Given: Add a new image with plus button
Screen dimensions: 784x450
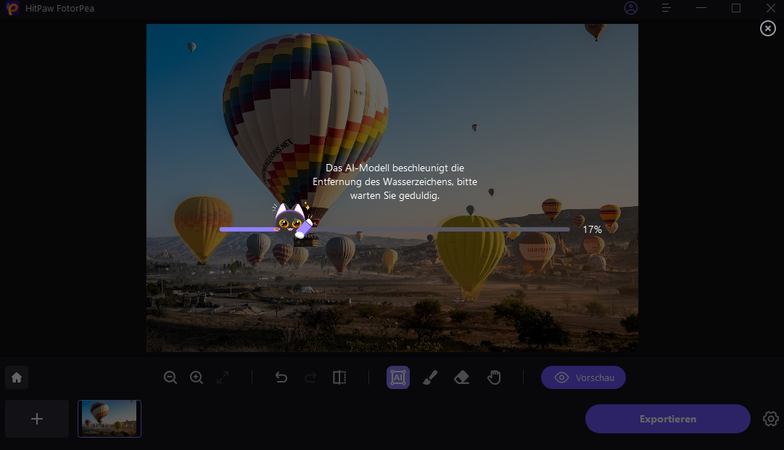Looking at the screenshot, I should click(37, 419).
